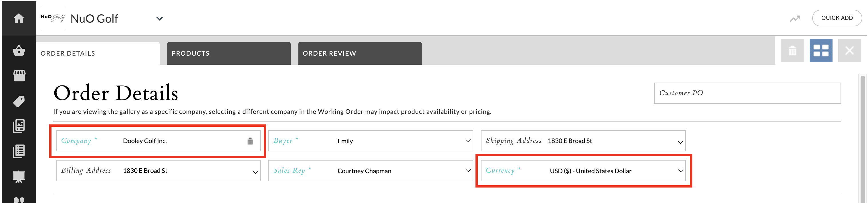Open the document list sidebar icon
Viewport: 868px width, 203px height.
coord(19,151)
